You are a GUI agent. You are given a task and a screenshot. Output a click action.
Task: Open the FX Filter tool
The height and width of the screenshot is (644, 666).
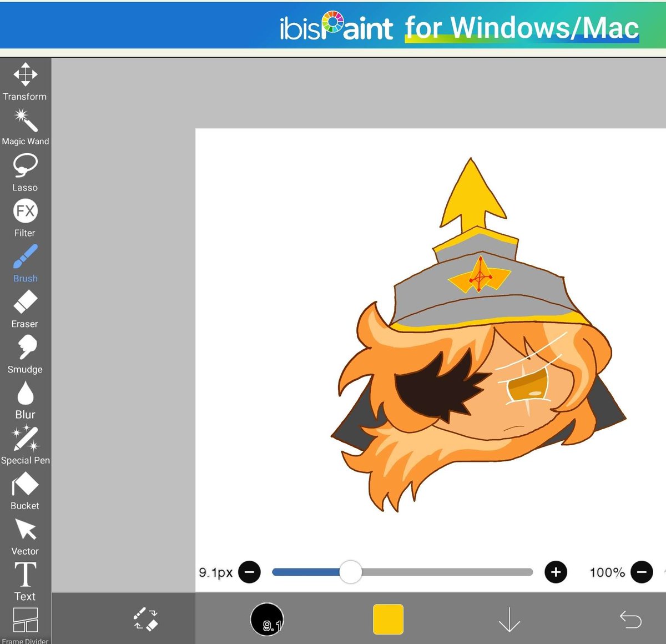(25, 218)
